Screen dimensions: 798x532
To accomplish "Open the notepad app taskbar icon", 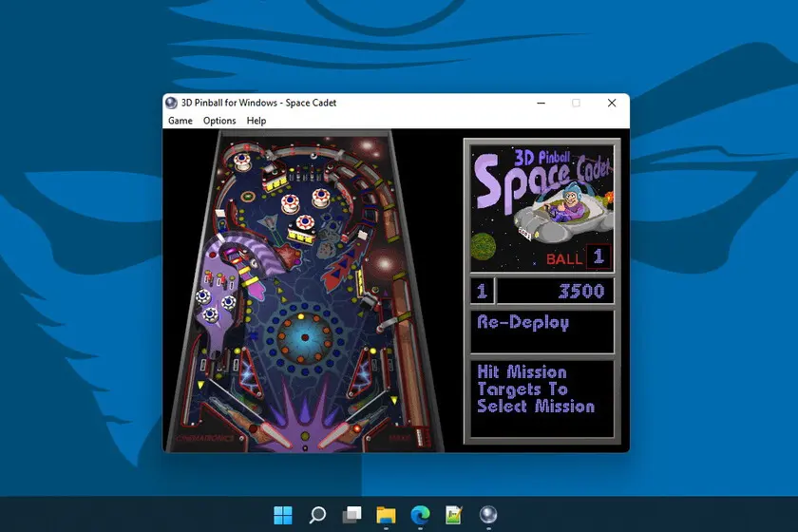I will coord(454,515).
